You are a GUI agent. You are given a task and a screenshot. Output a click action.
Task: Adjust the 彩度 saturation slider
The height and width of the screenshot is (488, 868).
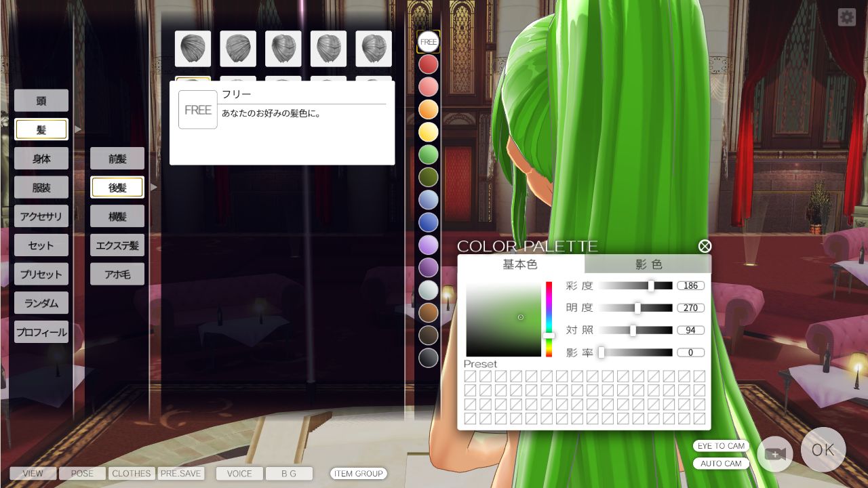click(635, 286)
